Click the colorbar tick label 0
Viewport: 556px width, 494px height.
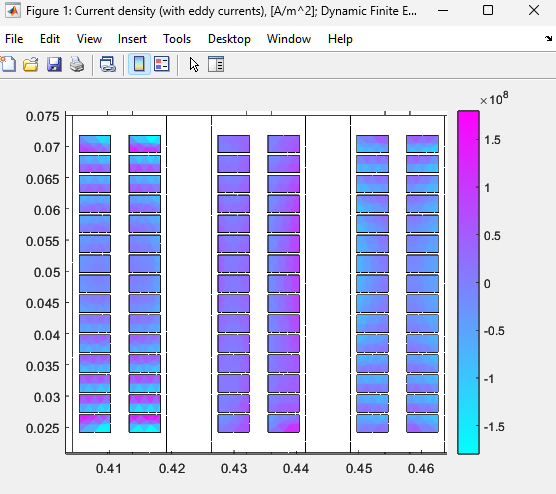(x=487, y=284)
